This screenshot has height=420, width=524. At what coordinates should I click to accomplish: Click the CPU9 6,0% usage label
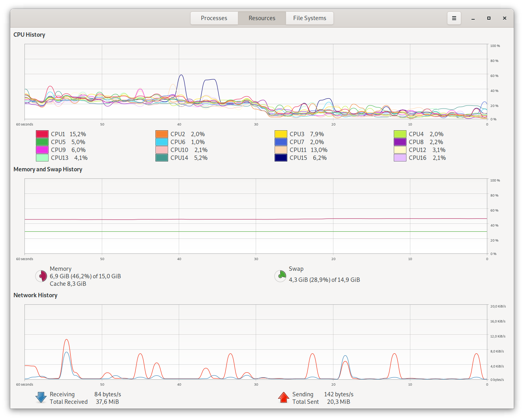(68, 150)
